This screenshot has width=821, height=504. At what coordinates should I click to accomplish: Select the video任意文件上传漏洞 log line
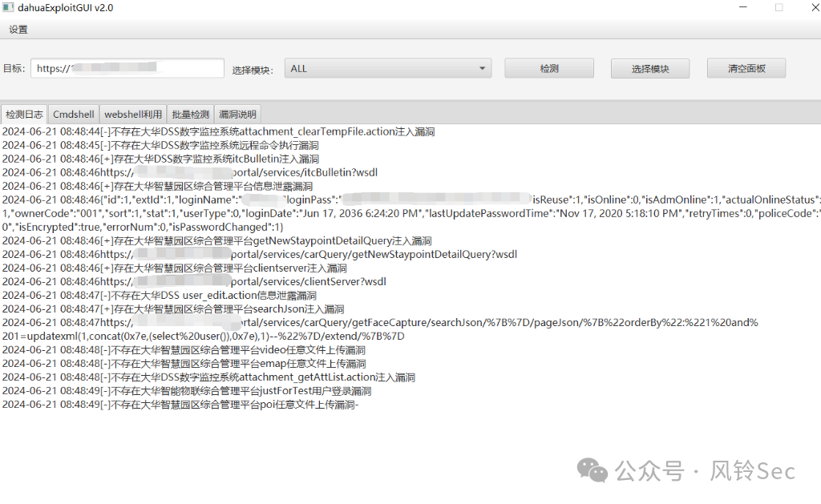coord(184,349)
